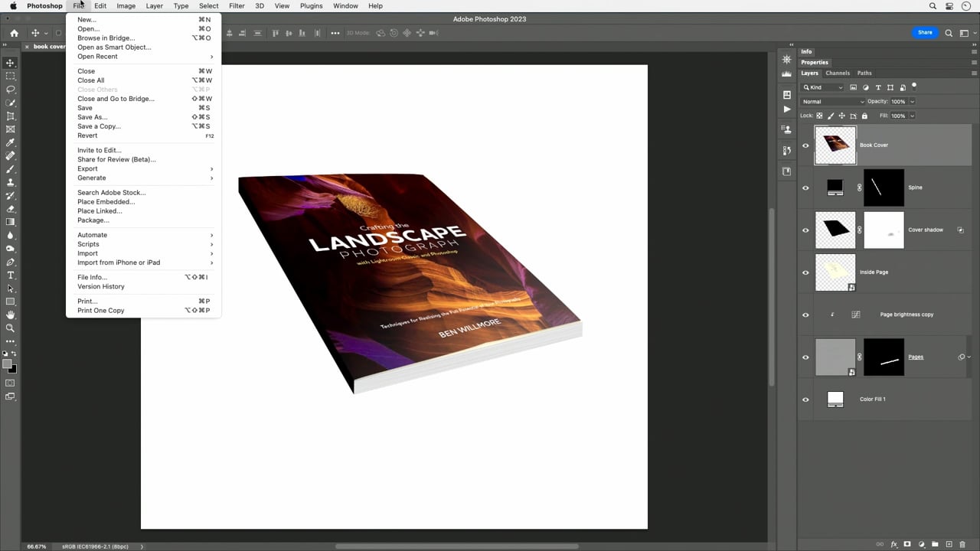Select the Book Cover layer thumbnail

pyautogui.click(x=835, y=145)
